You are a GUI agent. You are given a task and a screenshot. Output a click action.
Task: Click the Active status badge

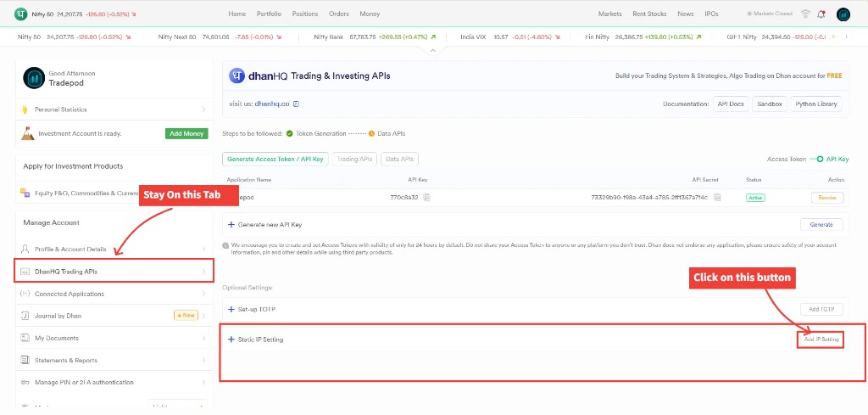pos(755,198)
